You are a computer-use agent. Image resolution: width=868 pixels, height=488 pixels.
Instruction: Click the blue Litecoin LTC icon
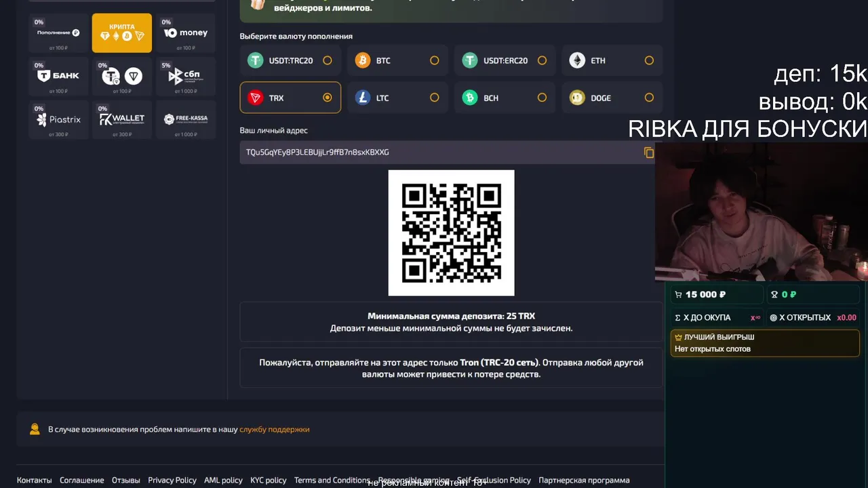point(363,98)
